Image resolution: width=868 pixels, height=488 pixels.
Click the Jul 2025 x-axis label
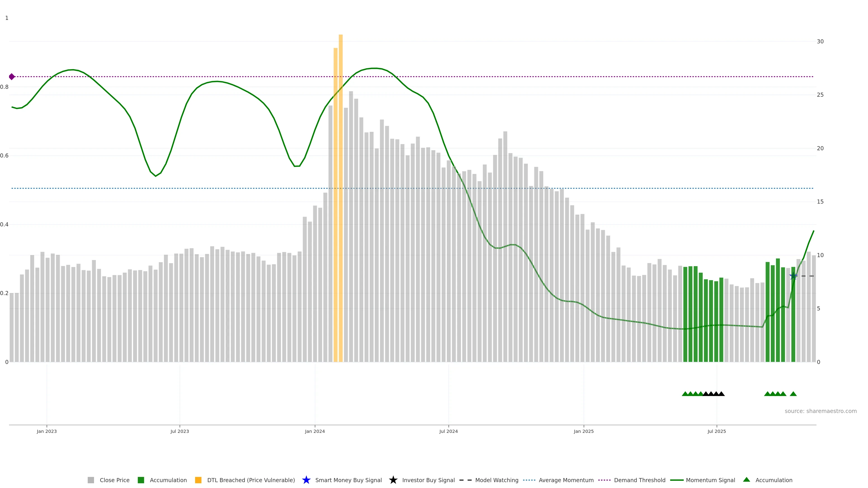click(x=717, y=432)
